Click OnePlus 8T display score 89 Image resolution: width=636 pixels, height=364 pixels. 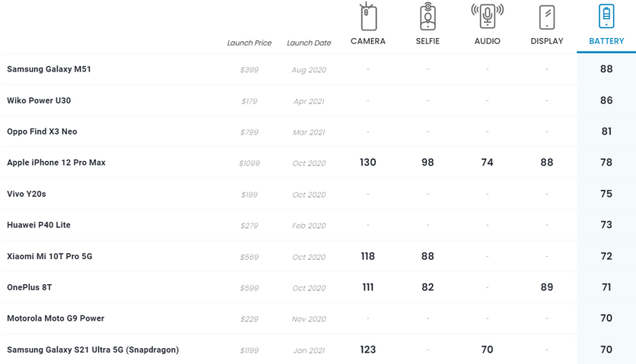(546, 287)
